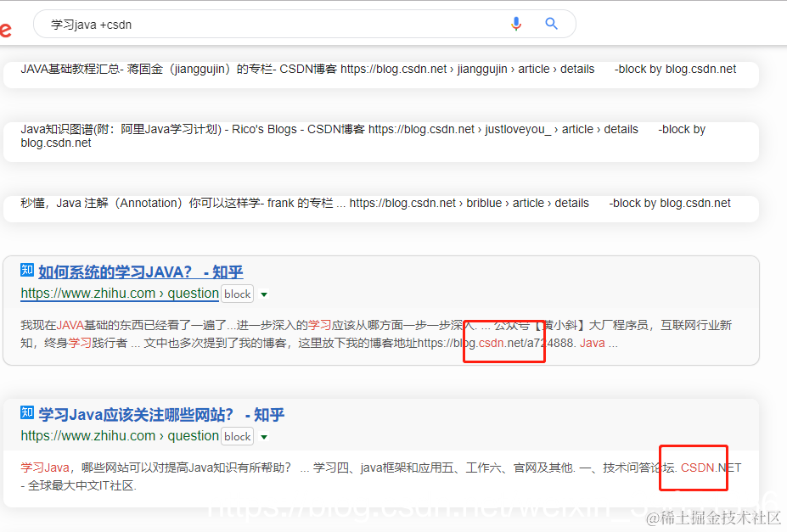
Task: Open the 学习Java应该关注哪些网站？ - 知乎 link
Action: (161, 414)
